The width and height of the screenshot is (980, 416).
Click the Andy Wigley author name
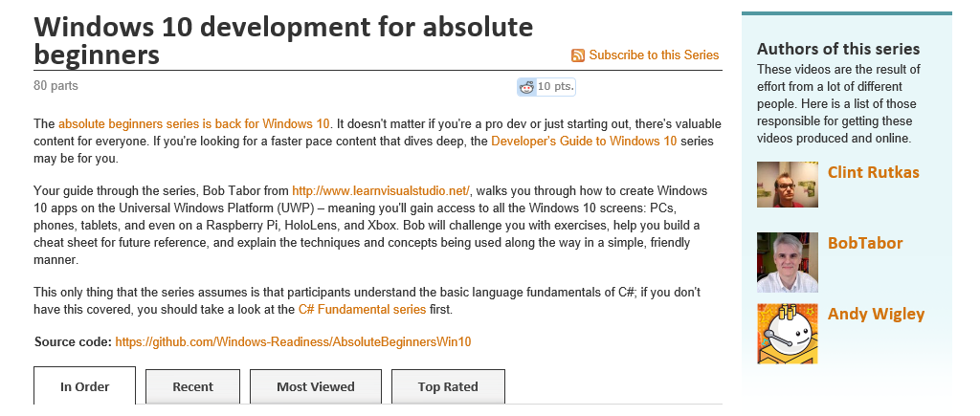(x=876, y=314)
